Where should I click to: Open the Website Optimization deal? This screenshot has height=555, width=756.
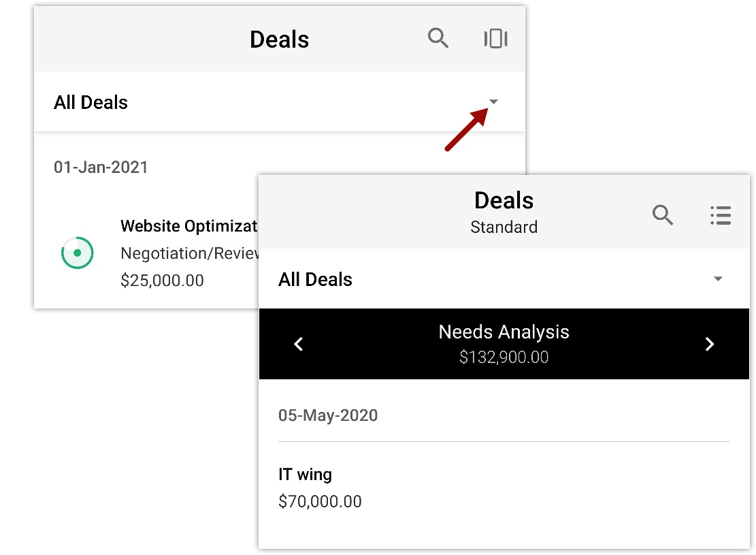[188, 226]
